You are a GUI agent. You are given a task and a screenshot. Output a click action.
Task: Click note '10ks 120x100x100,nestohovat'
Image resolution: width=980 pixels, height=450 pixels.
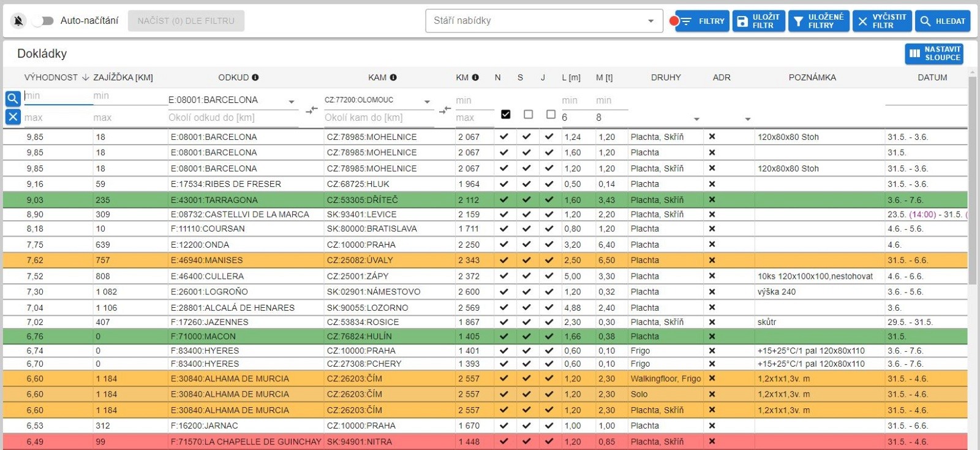pos(815,276)
